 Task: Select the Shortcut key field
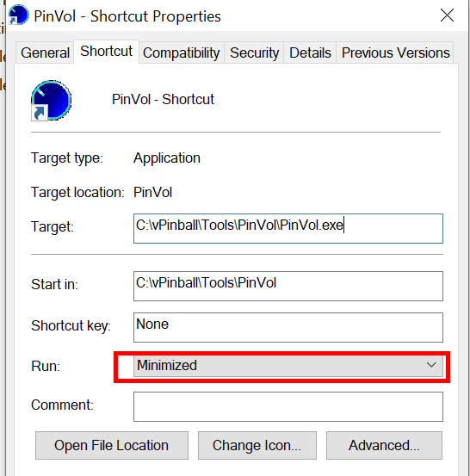click(x=288, y=328)
